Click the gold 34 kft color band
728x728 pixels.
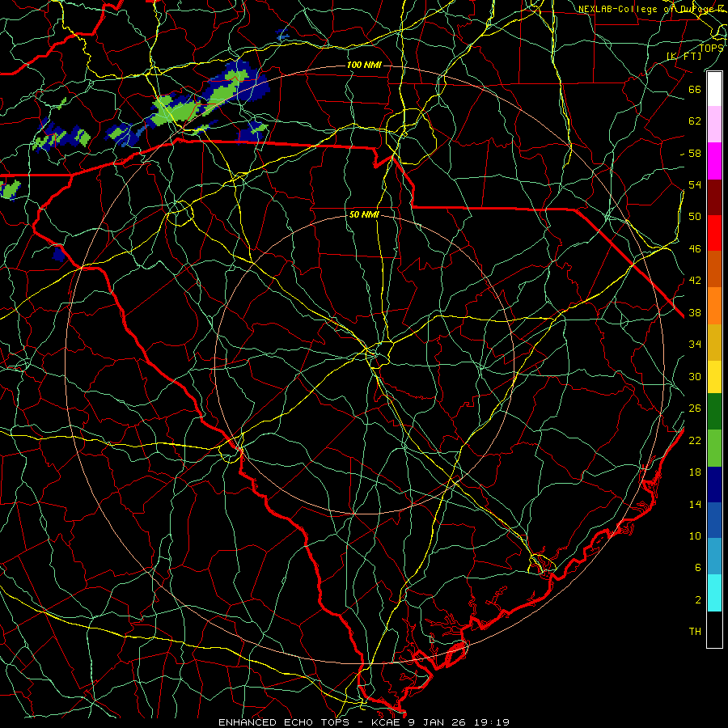coord(714,342)
